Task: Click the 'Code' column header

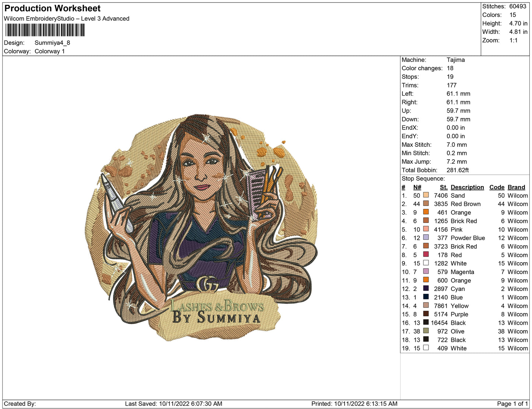Action: click(x=497, y=187)
